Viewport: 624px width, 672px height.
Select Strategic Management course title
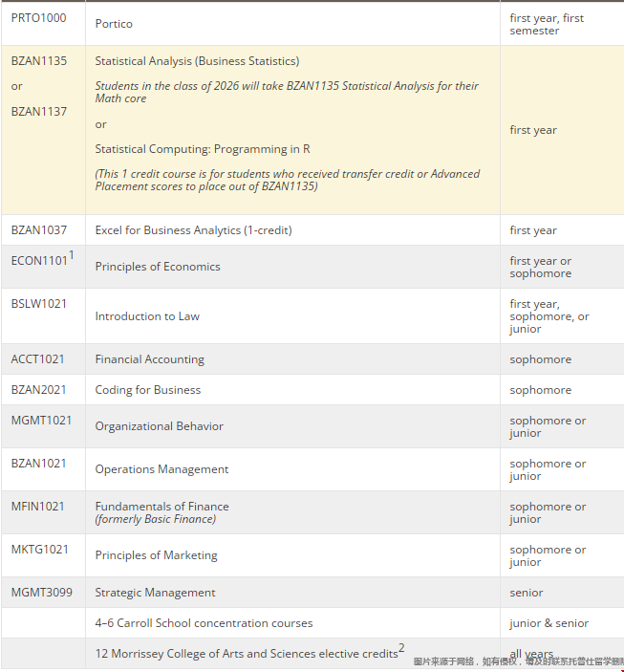[155, 593]
